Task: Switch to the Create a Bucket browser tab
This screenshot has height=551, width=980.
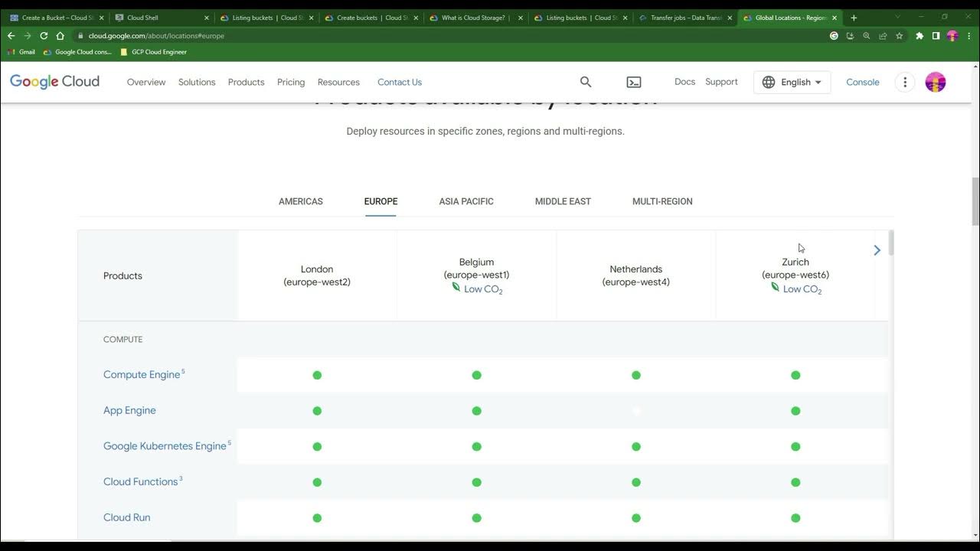Action: tap(56, 18)
